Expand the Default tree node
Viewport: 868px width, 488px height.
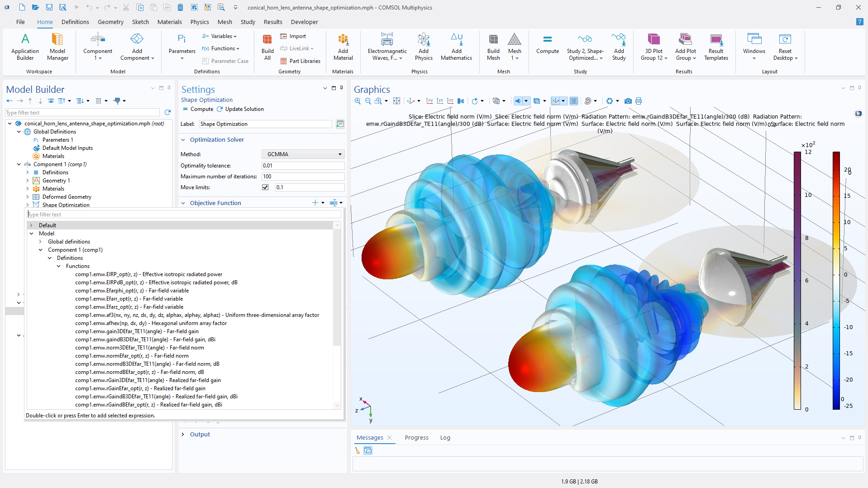point(31,225)
